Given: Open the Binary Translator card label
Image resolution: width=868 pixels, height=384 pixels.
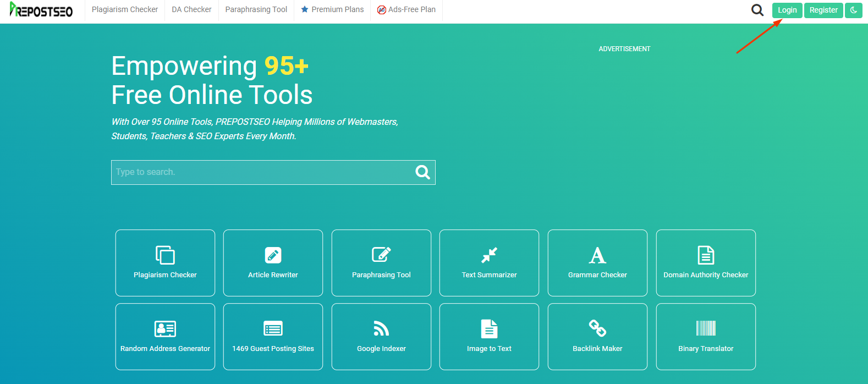Looking at the screenshot, I should point(706,348).
